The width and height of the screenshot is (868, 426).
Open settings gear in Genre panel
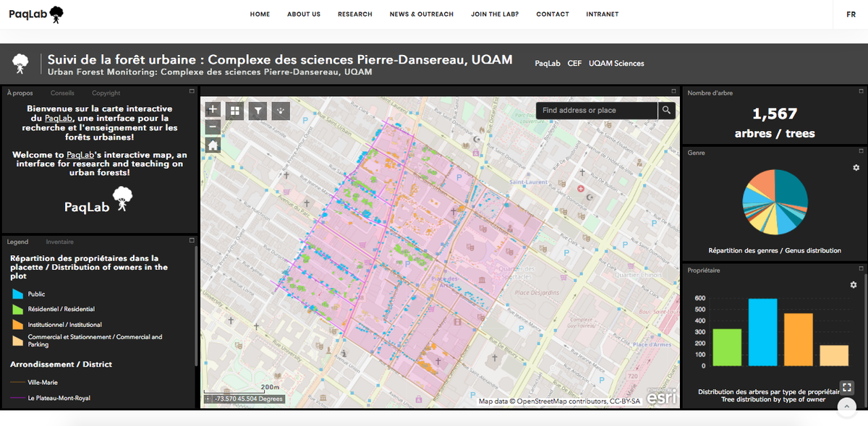856,168
